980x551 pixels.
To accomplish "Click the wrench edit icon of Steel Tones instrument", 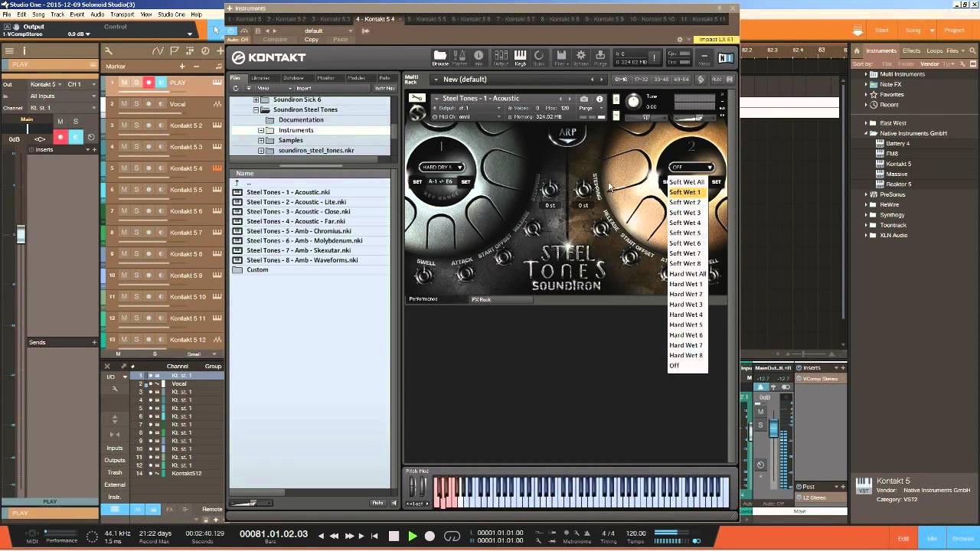I will tap(416, 99).
